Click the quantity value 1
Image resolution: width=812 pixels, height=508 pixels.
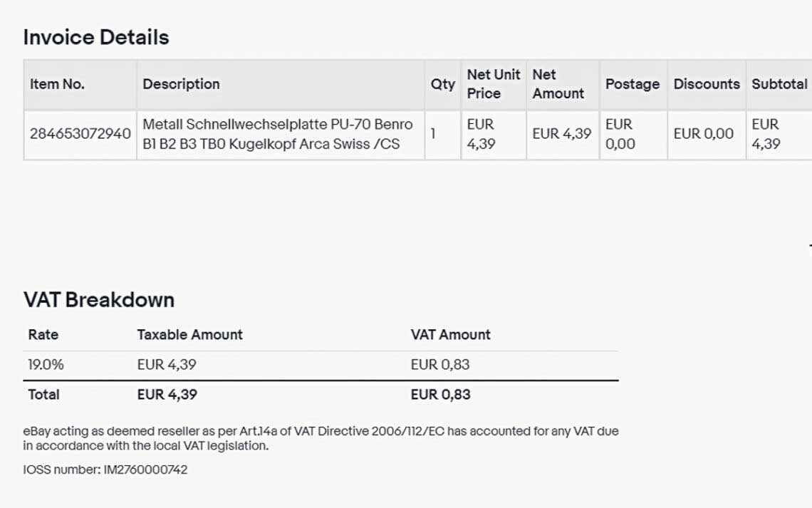tap(433, 134)
